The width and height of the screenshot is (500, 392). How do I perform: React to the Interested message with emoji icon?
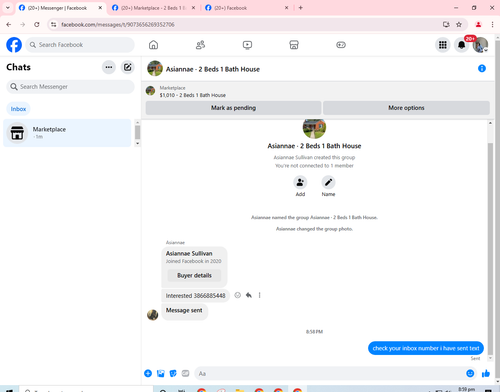click(x=237, y=295)
